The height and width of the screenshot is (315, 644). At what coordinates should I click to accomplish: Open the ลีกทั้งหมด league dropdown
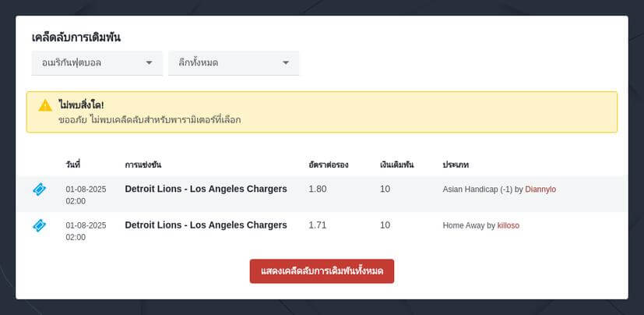[234, 63]
